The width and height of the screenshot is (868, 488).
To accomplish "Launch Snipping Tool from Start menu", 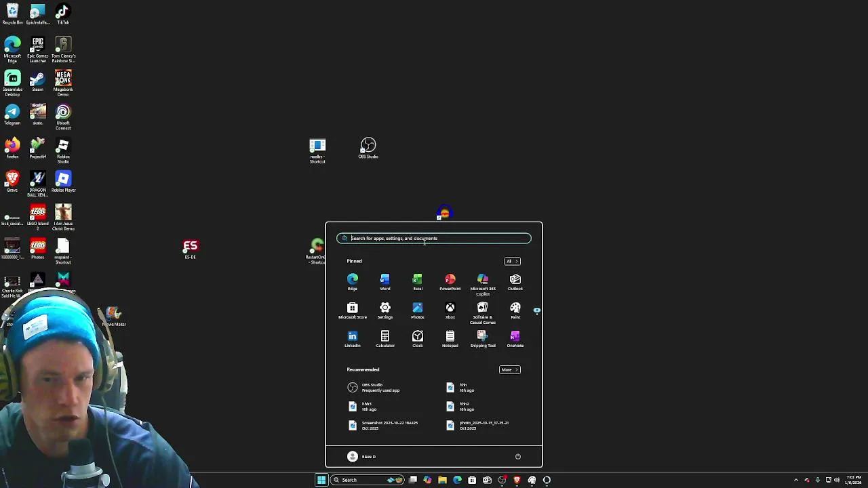I will [x=483, y=340].
